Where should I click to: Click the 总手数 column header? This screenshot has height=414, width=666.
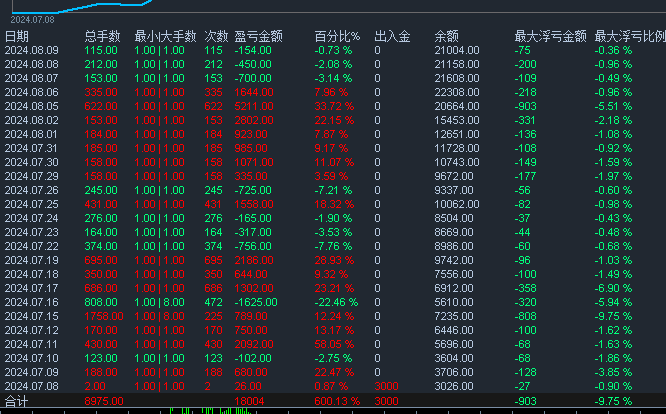tap(102, 37)
